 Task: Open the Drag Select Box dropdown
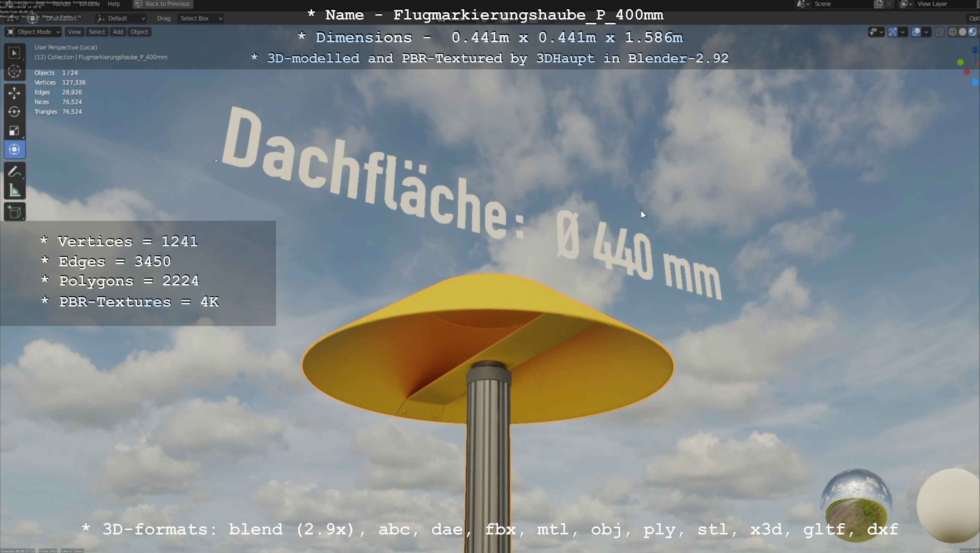click(x=200, y=18)
